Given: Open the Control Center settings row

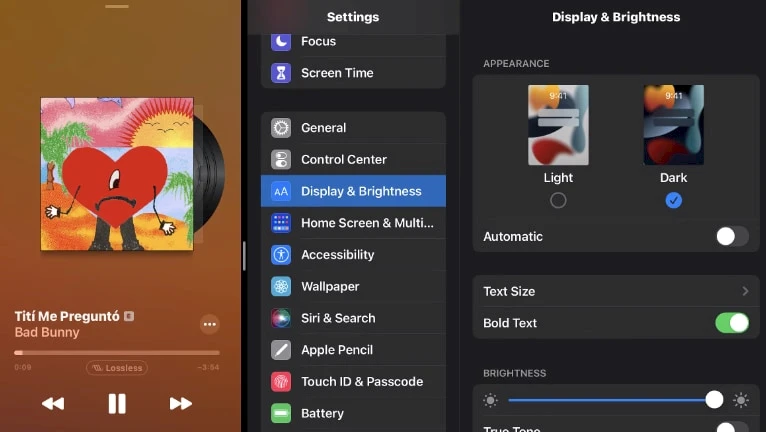Looking at the screenshot, I should 353,160.
